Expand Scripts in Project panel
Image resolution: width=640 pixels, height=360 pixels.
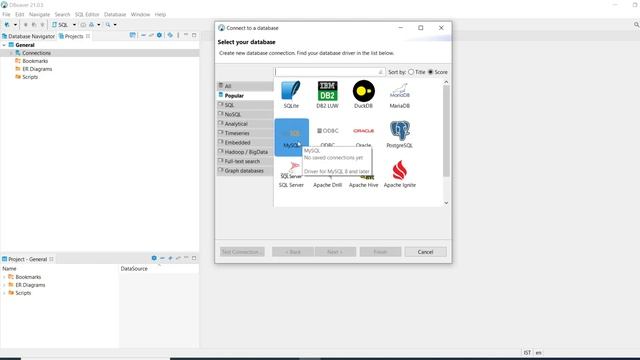(4, 293)
